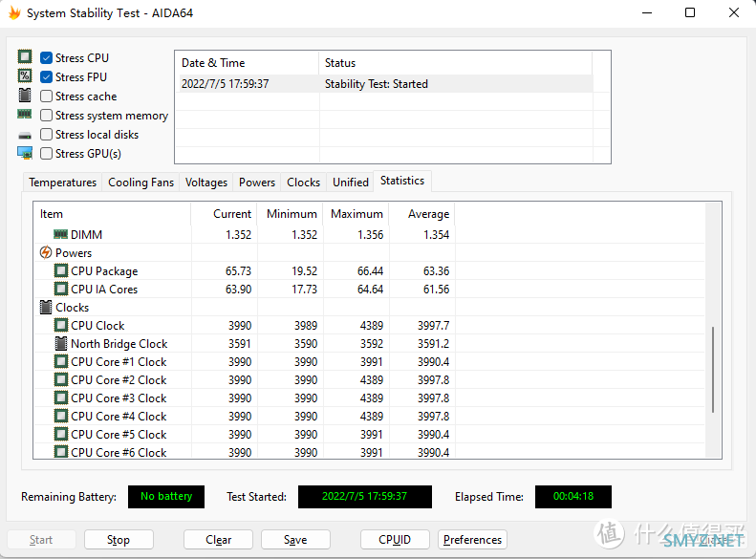Enable the Stress GPU(s) checkbox
The width and height of the screenshot is (756, 559).
coord(46,153)
